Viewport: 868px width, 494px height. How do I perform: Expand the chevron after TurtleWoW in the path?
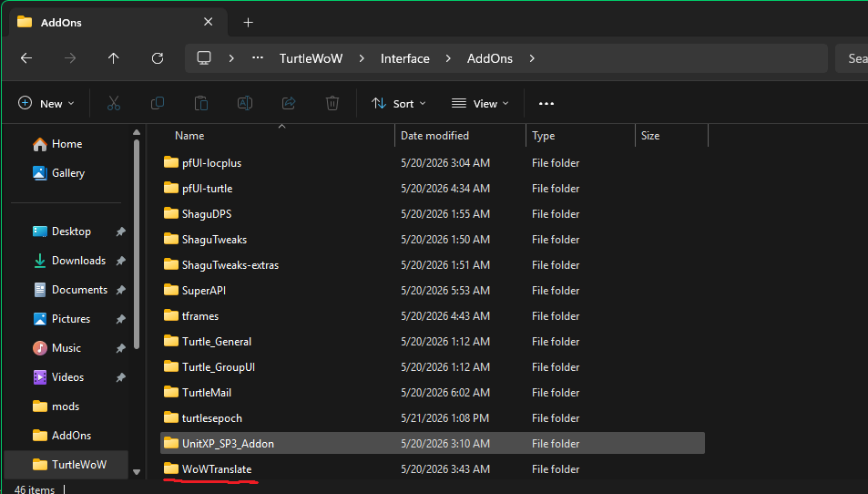[362, 58]
